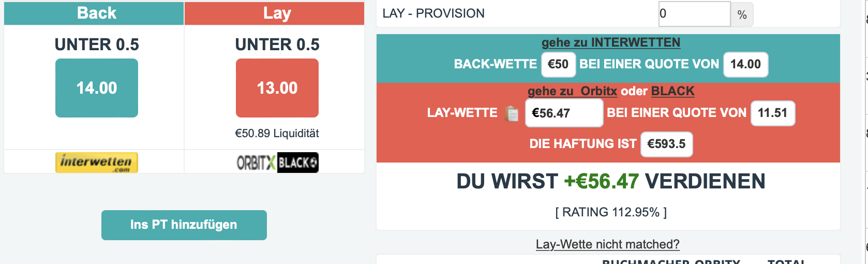Open the Interwetten bookmaker logo
This screenshot has height=264, width=868.
tap(97, 163)
